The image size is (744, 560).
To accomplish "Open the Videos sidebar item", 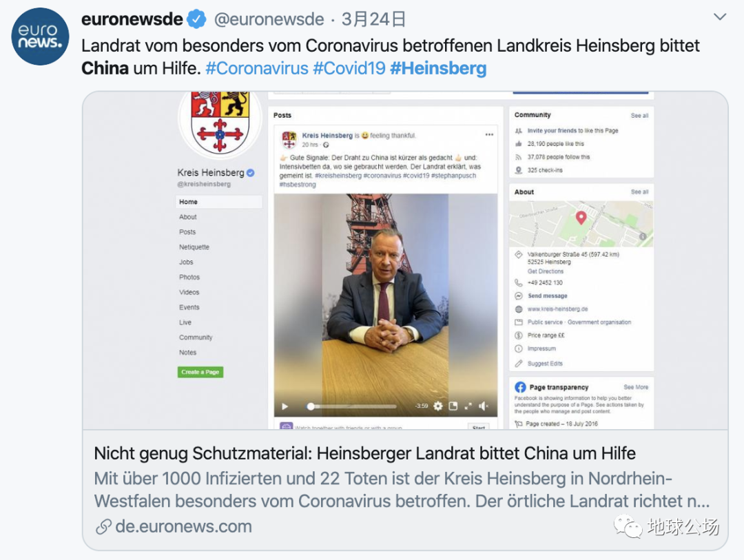I will [189, 292].
